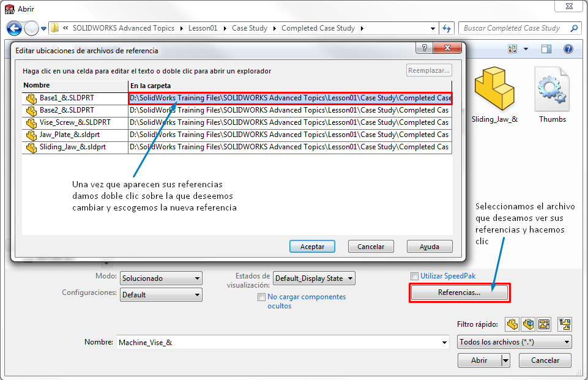Open the Configuraciones dropdown
Viewport: 588px width, 380px height.
coord(161,294)
